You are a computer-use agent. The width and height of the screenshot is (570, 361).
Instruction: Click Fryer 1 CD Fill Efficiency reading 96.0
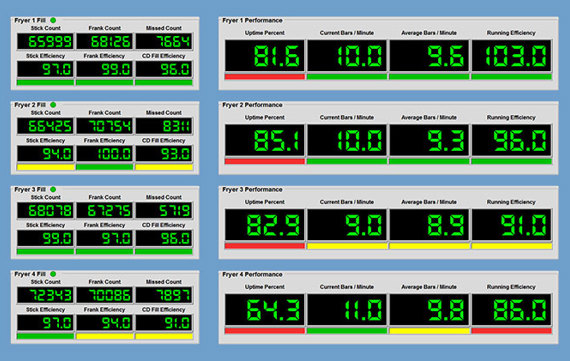(x=164, y=69)
